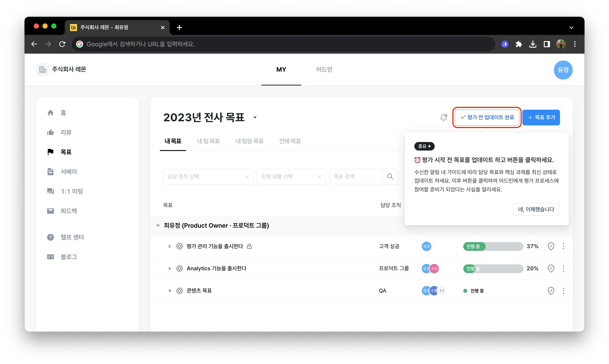Open more options for 콘텐츠 목표
The width and height of the screenshot is (609, 364).
(563, 291)
